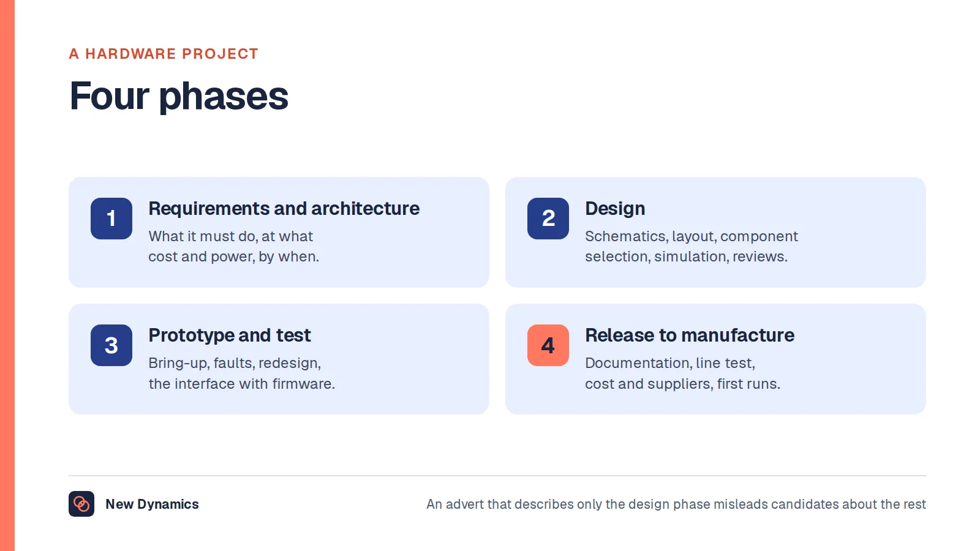Click the text 'What it must do, at what'
This screenshot has width=980, height=551.
[230, 236]
